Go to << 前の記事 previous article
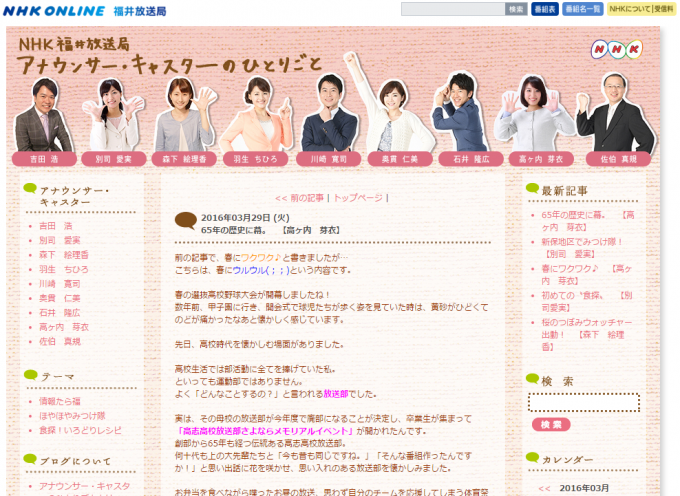Screen dimensions: 680x496 pos(299,198)
